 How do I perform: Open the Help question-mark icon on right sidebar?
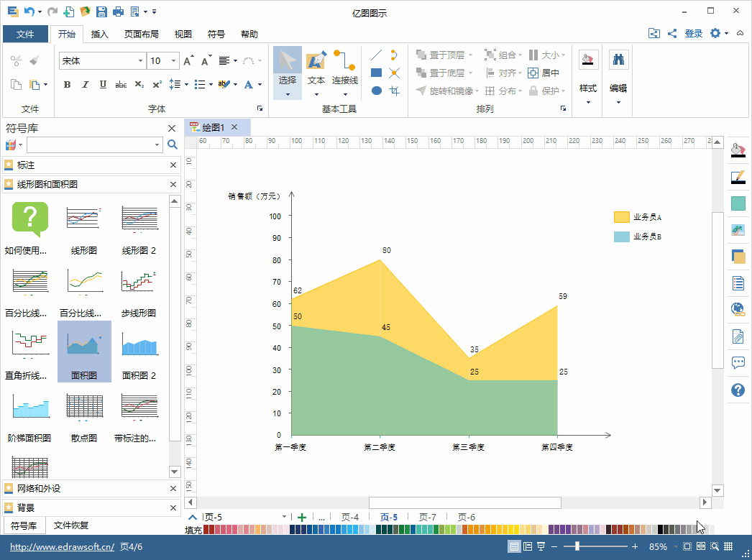[738, 390]
